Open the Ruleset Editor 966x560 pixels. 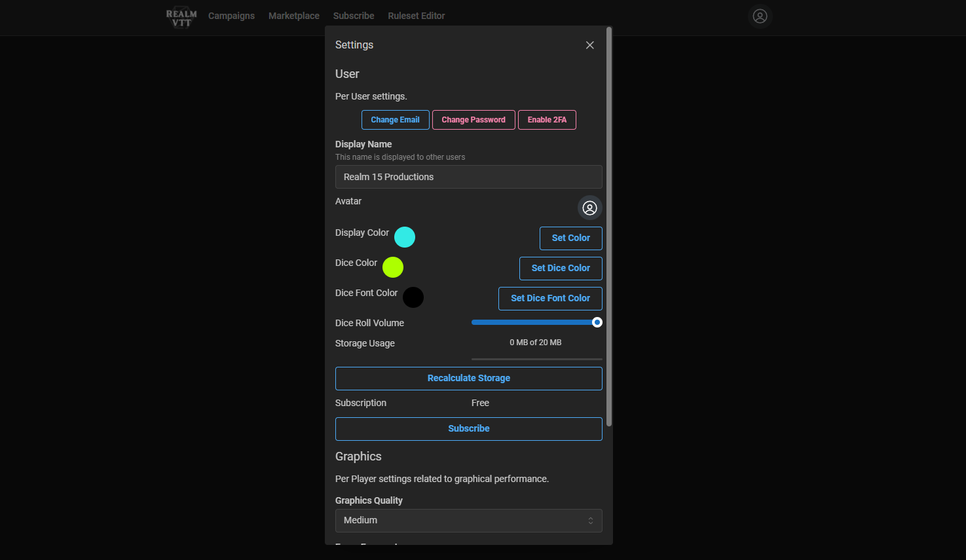pos(416,16)
